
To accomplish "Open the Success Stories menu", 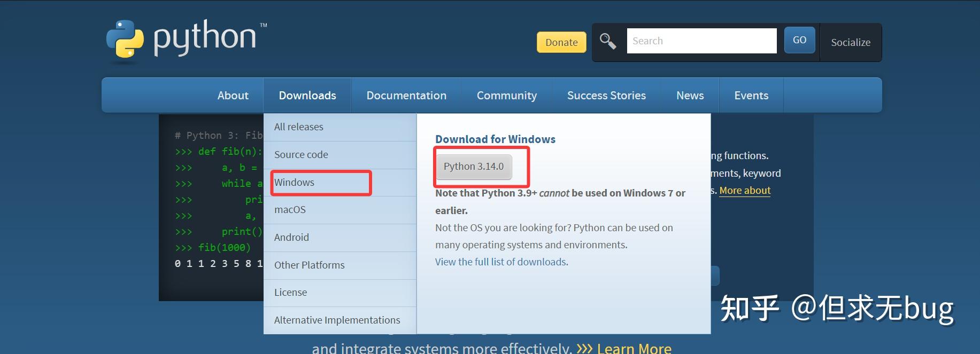I will click(606, 95).
